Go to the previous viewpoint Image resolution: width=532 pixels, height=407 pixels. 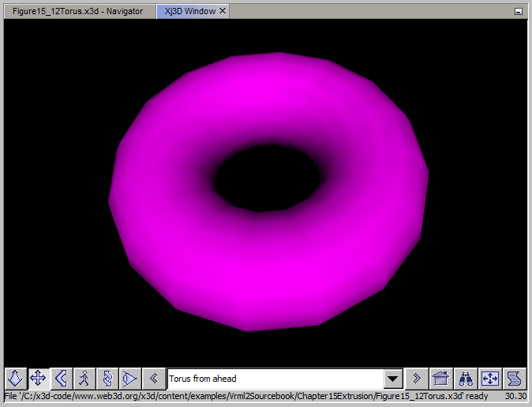pos(154,379)
